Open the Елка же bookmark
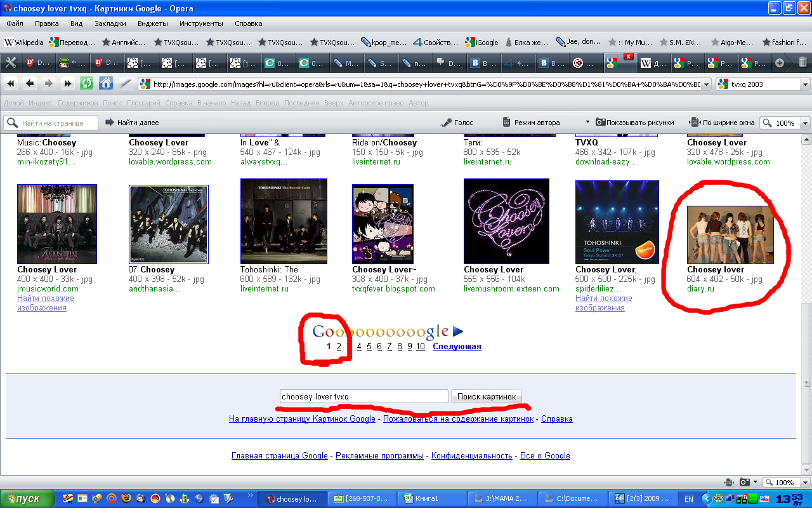 527,43
